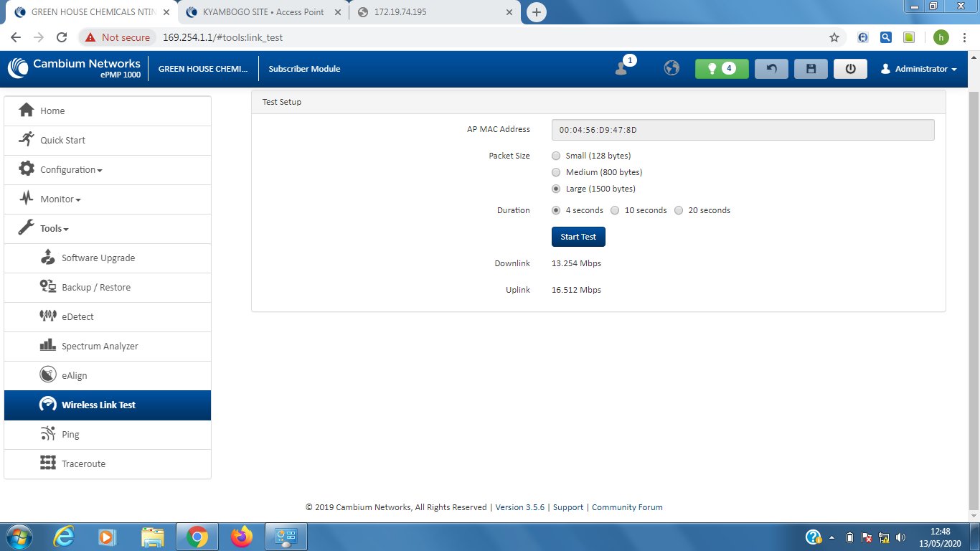Viewport: 980px width, 551px height.
Task: Select Small (128 bytes) packet size
Action: click(x=556, y=156)
